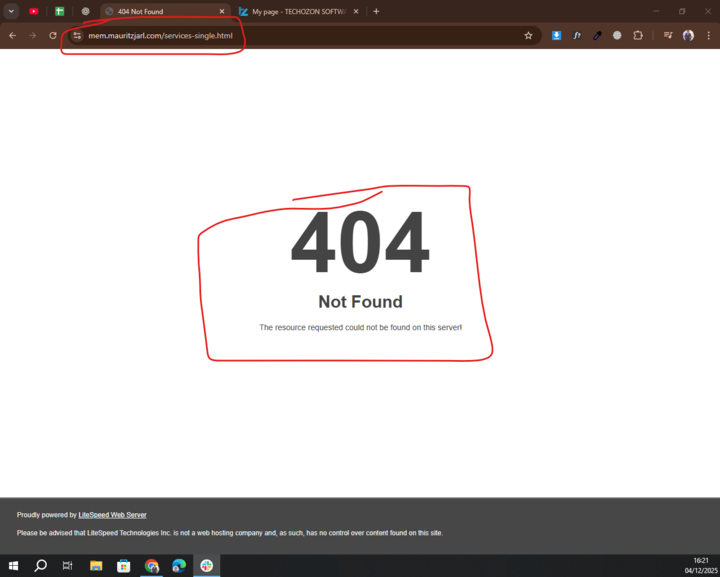Open Slack from the taskbar
This screenshot has height=577, width=720.
coord(207,565)
